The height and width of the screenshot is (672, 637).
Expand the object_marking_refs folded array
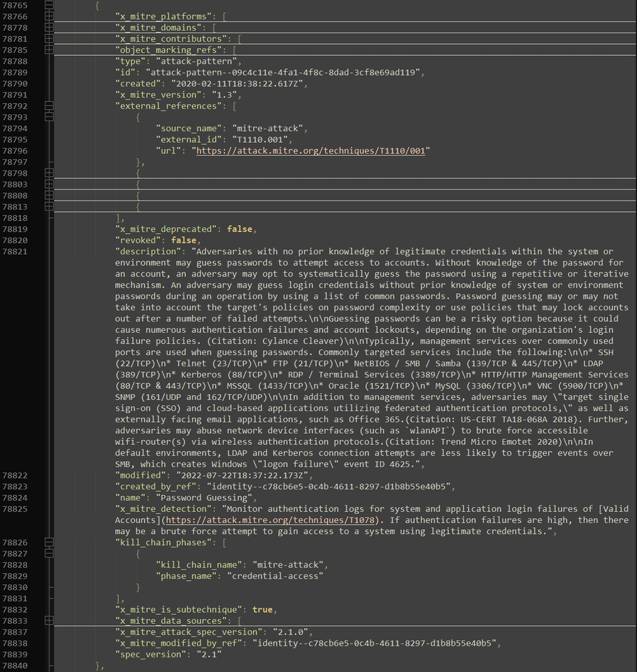[47, 49]
